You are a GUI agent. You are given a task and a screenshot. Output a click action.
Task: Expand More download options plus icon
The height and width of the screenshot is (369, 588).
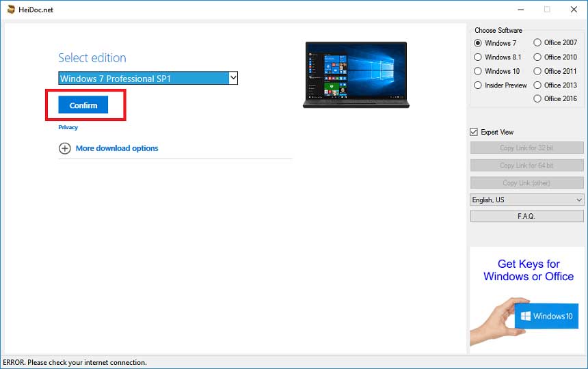64,148
